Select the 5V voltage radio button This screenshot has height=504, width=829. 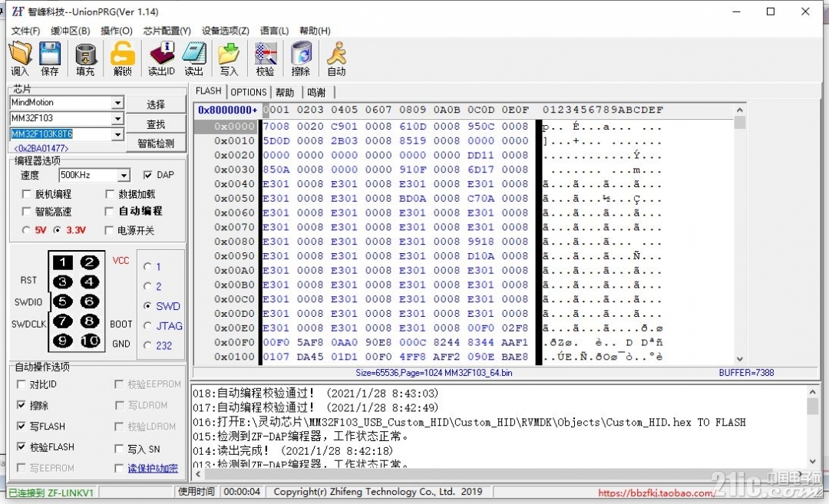(26, 230)
